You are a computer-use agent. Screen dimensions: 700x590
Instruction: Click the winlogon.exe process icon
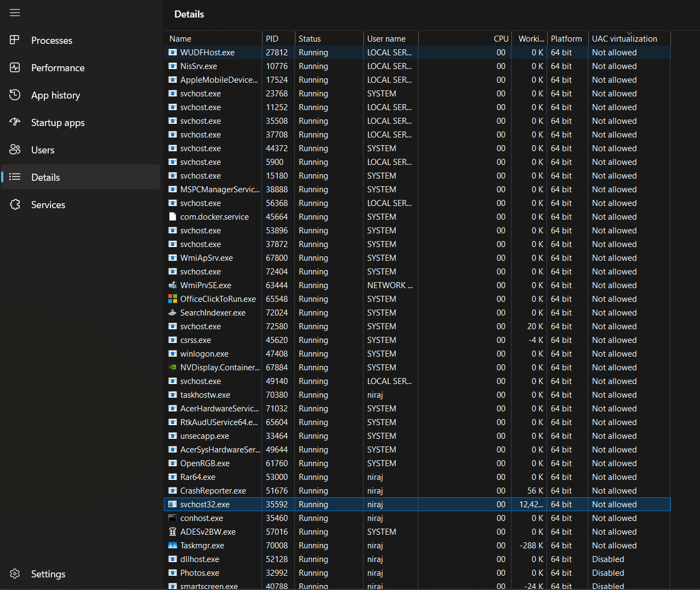[173, 354]
